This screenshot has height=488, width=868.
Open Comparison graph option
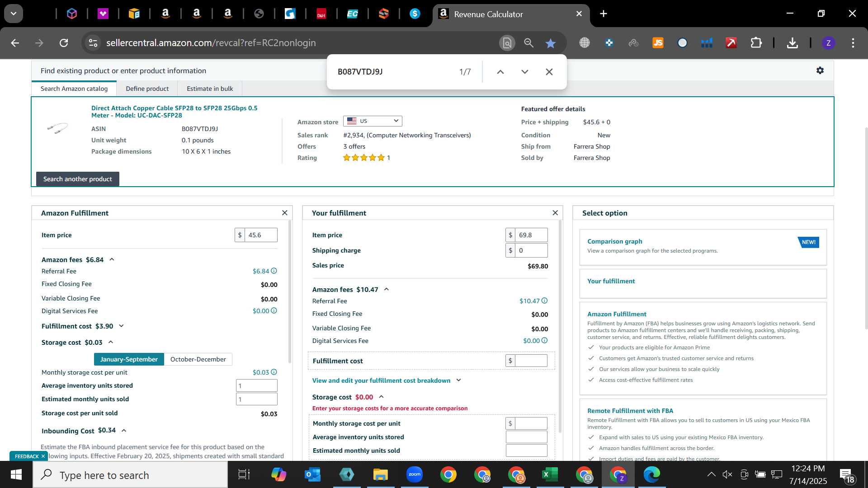pyautogui.click(x=615, y=241)
